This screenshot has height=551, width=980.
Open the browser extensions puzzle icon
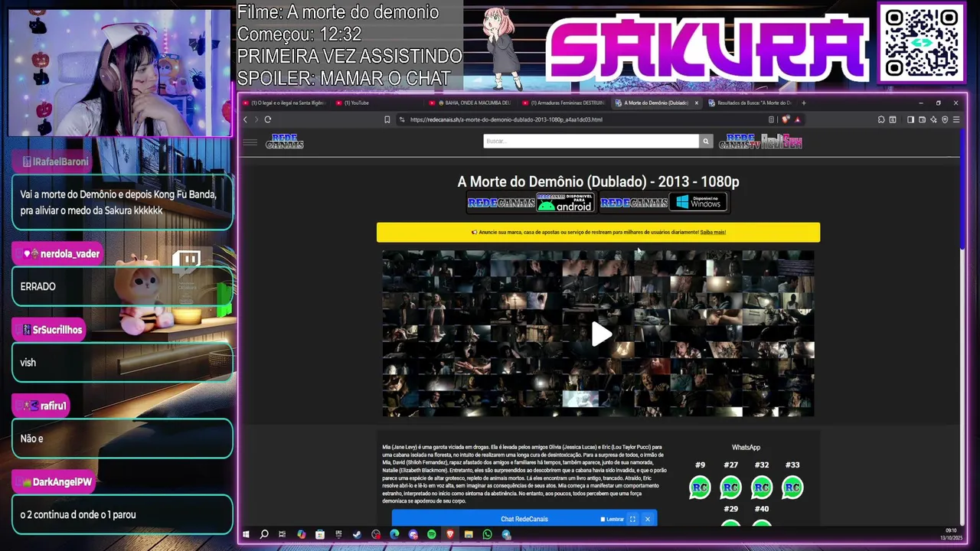click(x=881, y=119)
